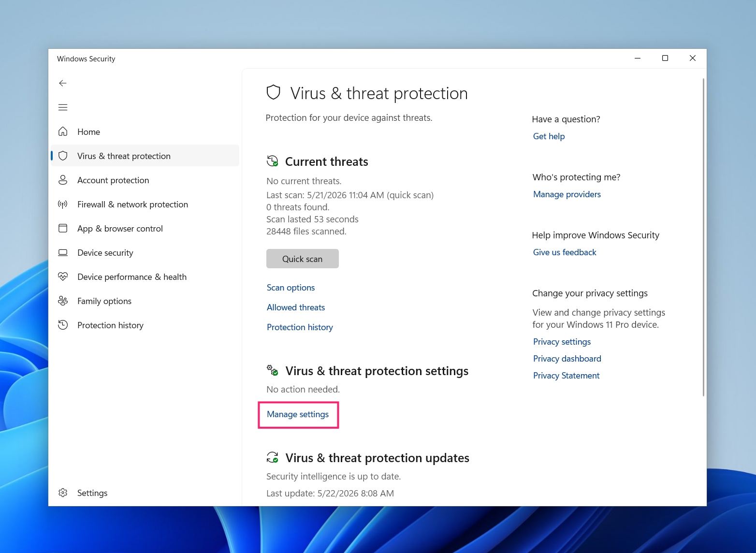Click the Device performance heart icon
The height and width of the screenshot is (553, 756).
(x=63, y=276)
